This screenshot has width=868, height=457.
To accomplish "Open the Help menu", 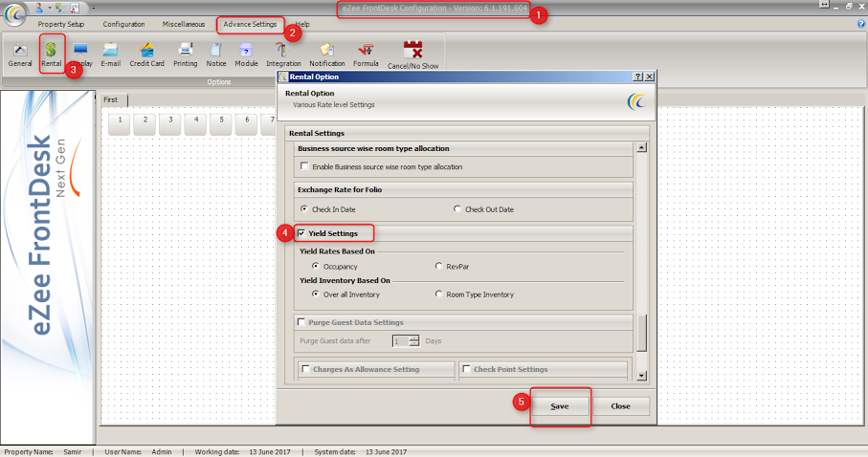I will pyautogui.click(x=302, y=24).
